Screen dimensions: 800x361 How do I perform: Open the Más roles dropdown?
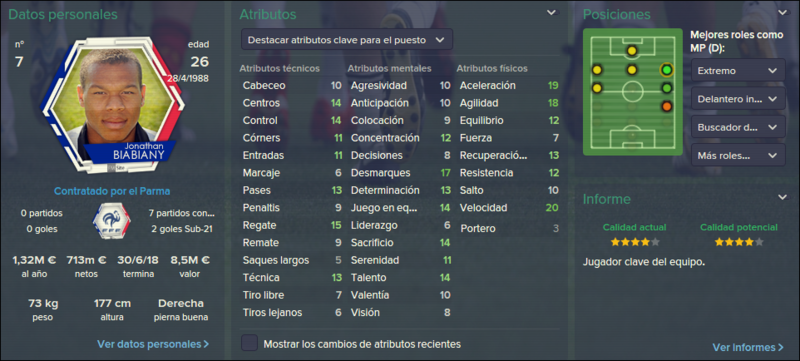tap(738, 154)
